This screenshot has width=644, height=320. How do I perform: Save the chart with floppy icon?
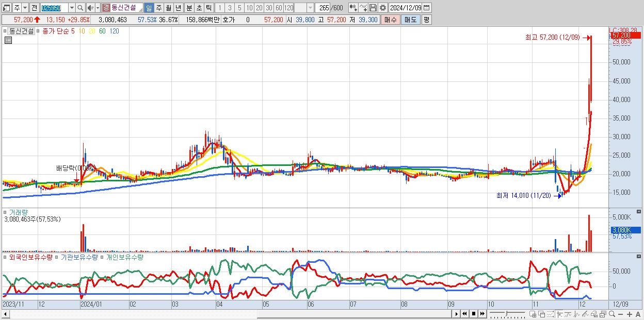pyautogui.click(x=373, y=8)
